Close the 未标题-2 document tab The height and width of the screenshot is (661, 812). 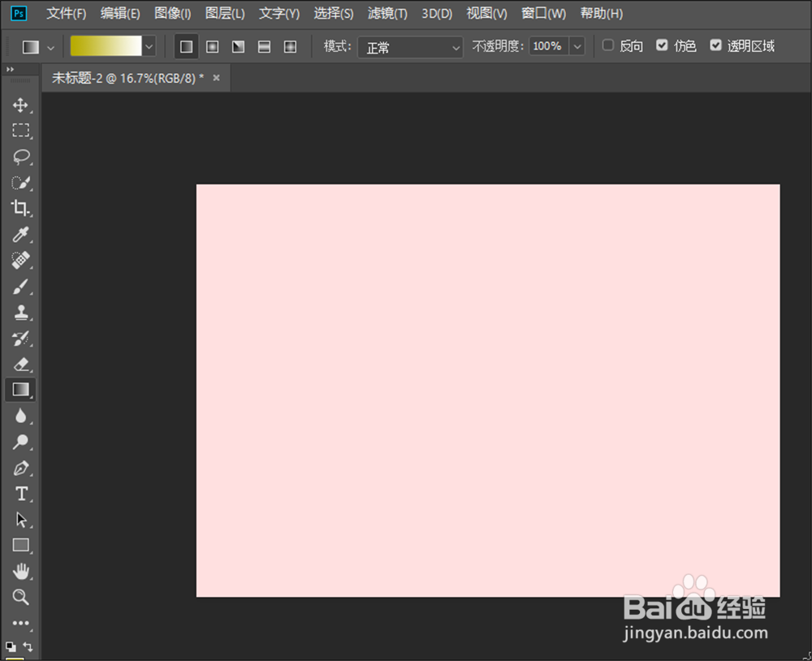217,78
